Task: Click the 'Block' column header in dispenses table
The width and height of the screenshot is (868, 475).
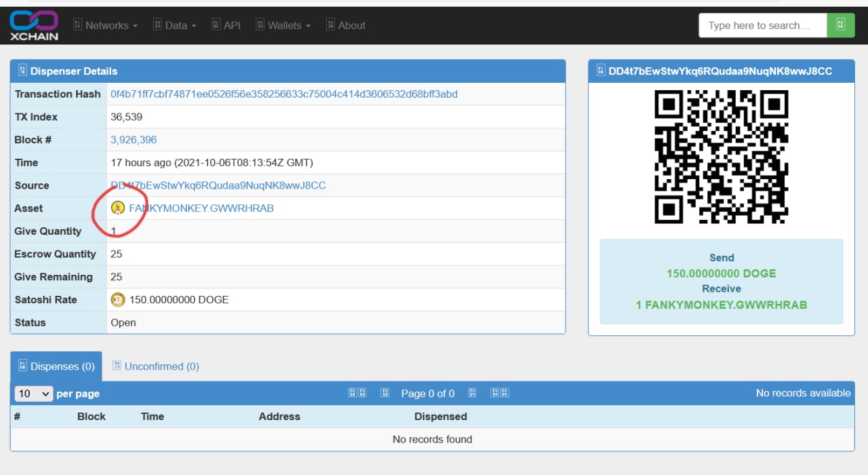Action: [x=92, y=417]
